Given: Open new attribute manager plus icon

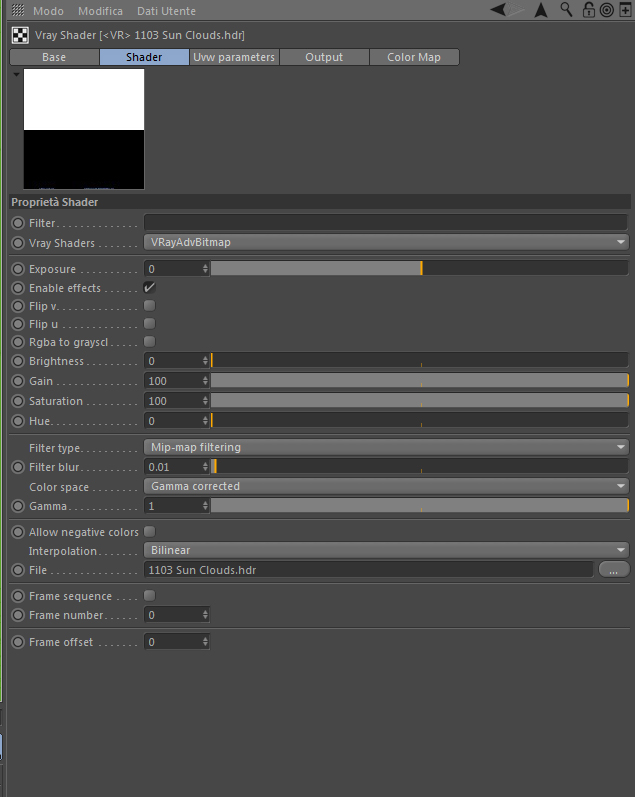Looking at the screenshot, I should 625,10.
